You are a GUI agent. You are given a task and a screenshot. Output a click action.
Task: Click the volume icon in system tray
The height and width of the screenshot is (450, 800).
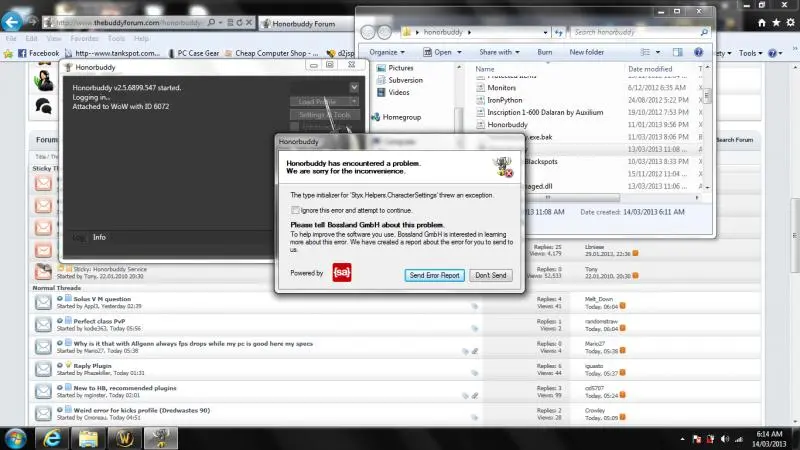tap(725, 439)
